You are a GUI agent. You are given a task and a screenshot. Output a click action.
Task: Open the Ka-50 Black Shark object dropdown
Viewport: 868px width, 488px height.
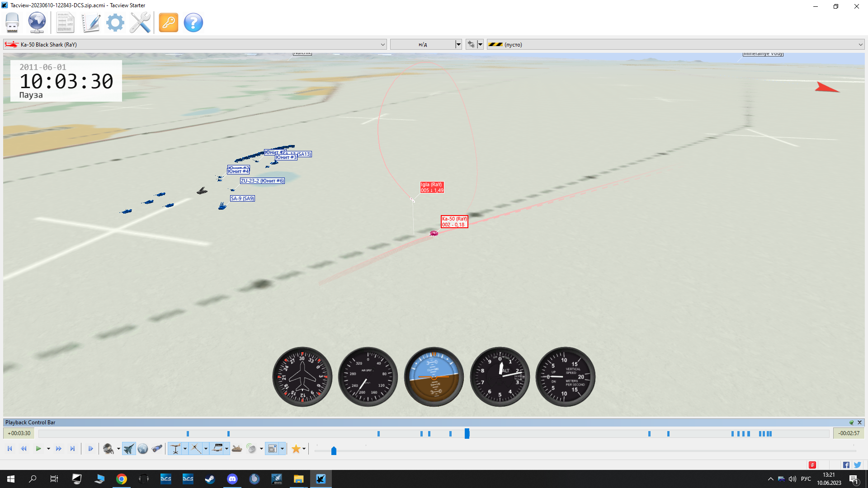195,44
